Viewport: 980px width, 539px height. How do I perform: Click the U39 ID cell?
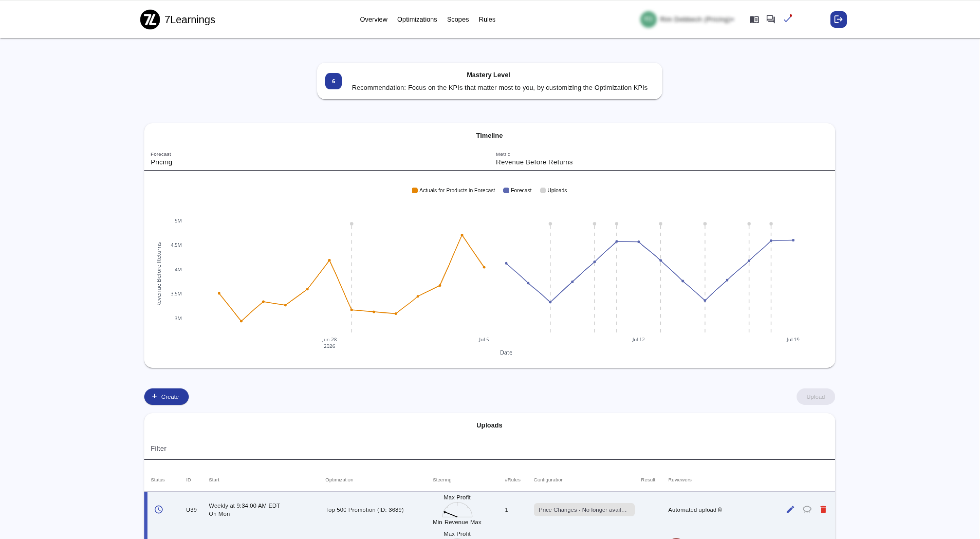click(x=191, y=510)
